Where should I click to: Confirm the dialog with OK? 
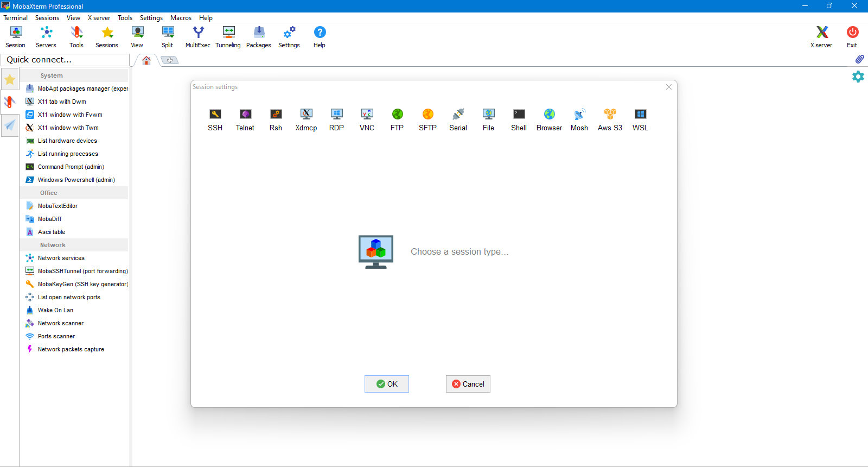pos(387,384)
